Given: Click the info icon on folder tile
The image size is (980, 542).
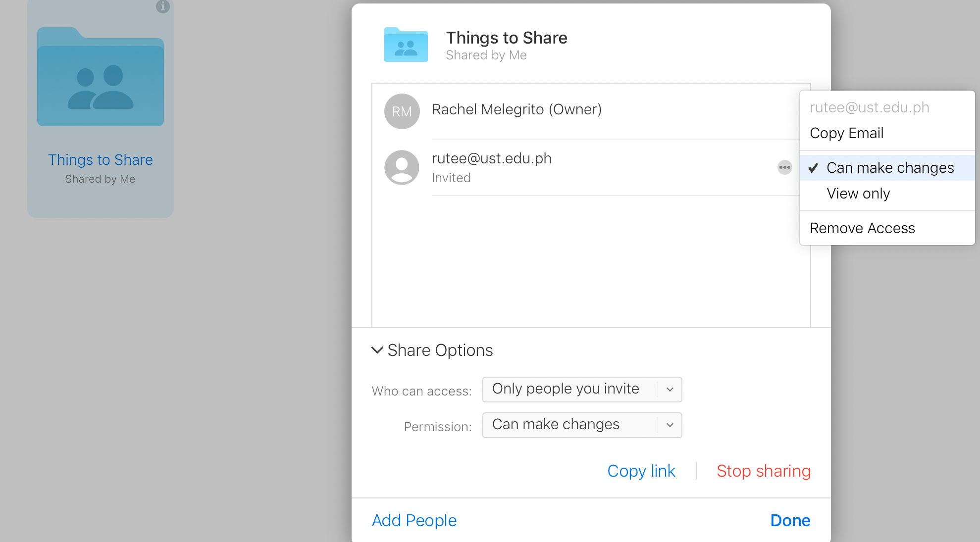Looking at the screenshot, I should [x=162, y=6].
